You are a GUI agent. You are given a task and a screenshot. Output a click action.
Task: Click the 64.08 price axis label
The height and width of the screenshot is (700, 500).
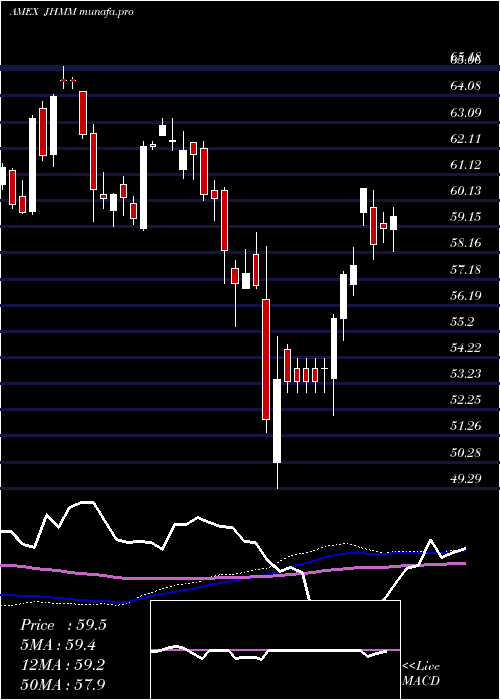466,85
